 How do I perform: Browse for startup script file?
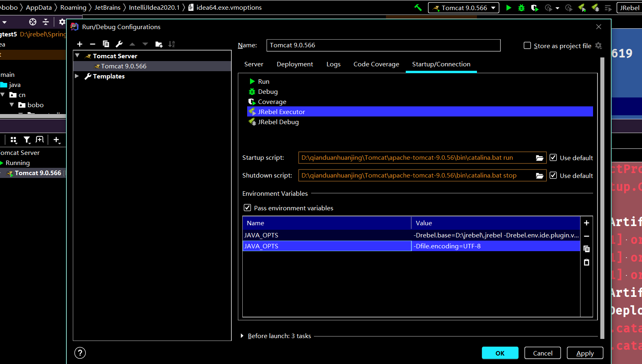[x=540, y=158]
